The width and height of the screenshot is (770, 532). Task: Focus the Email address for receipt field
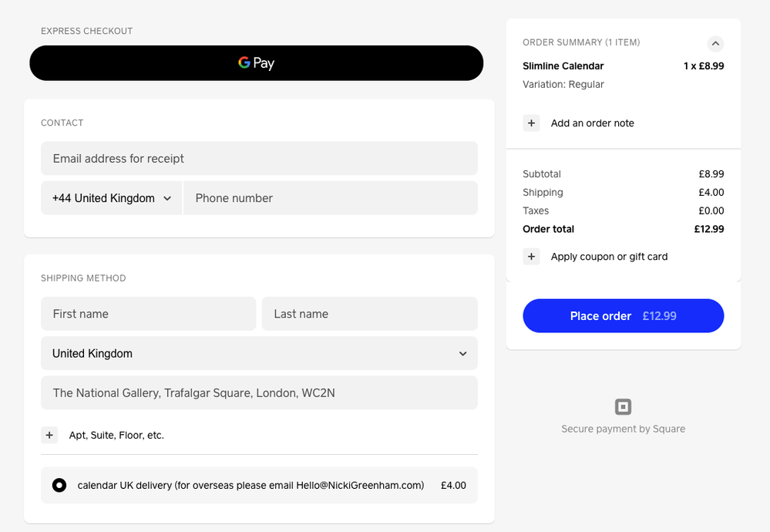259,159
